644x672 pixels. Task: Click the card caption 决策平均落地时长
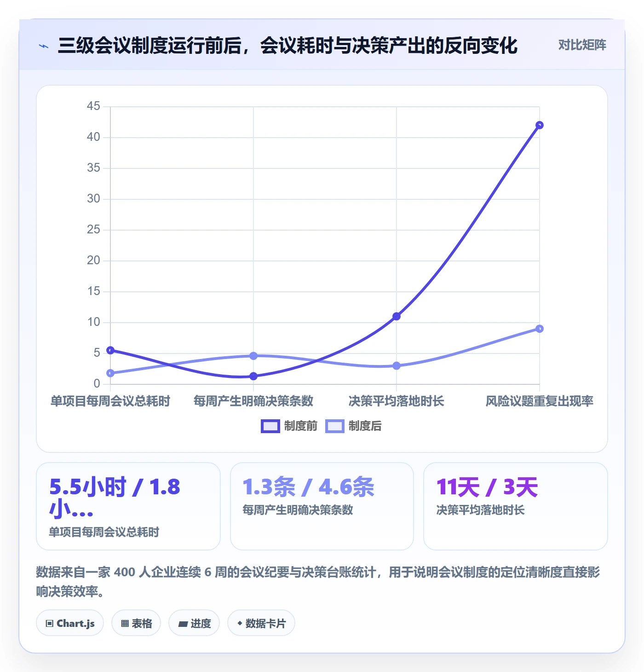[x=481, y=510]
